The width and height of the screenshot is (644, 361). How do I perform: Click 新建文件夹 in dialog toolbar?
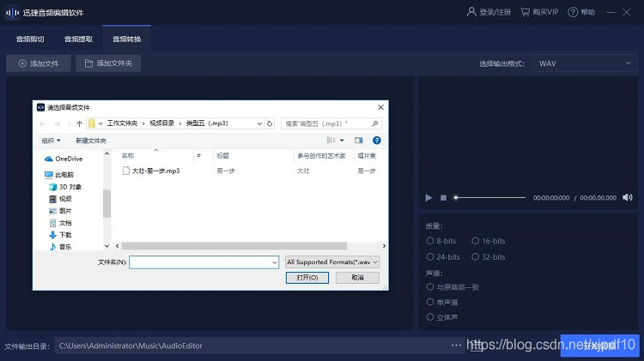91,141
